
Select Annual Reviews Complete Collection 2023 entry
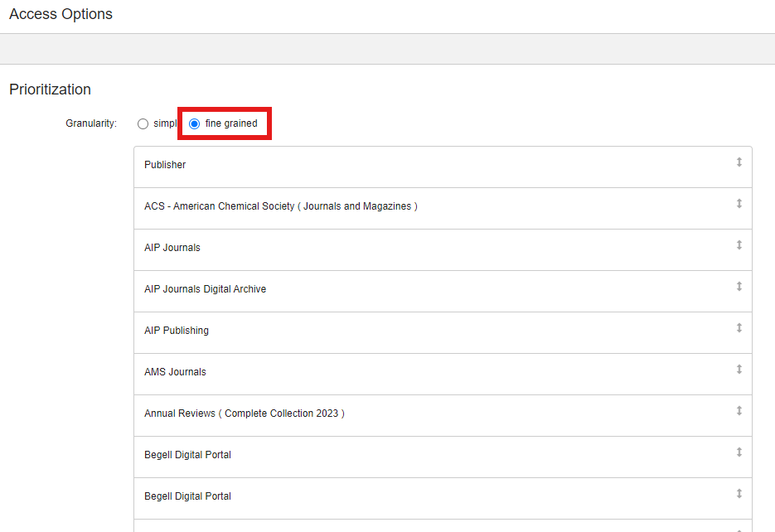tap(443, 416)
